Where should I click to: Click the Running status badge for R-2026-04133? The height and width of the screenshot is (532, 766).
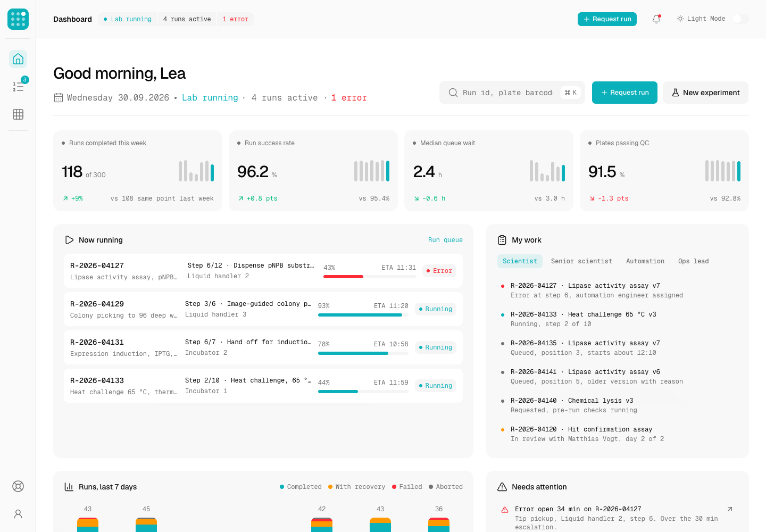tap(436, 386)
